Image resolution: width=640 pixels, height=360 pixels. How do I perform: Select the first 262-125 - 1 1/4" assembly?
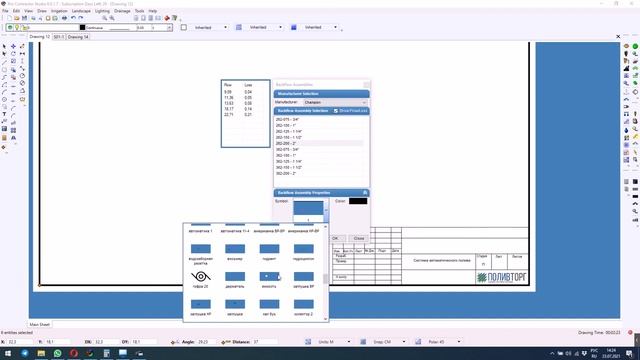(289, 131)
